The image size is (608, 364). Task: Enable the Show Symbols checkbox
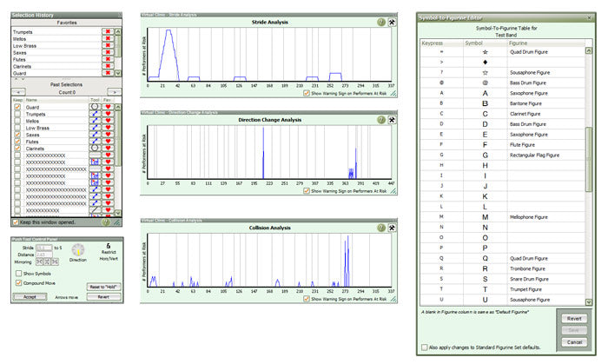18,272
